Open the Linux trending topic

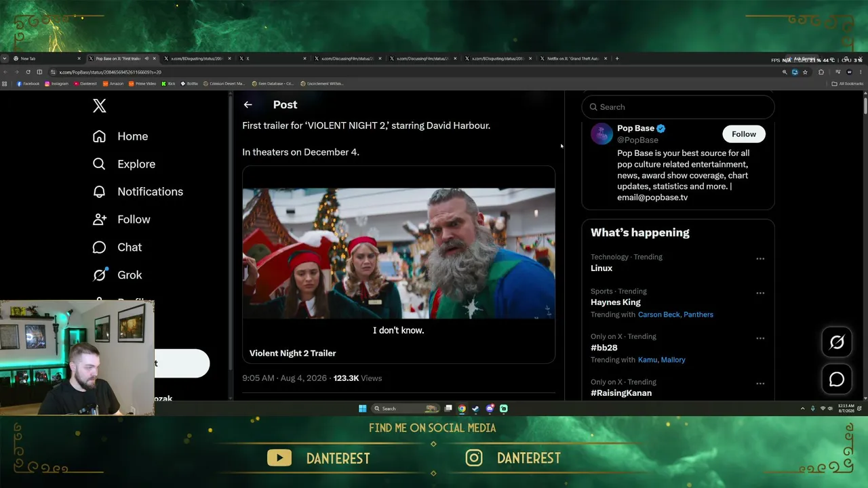pyautogui.click(x=601, y=268)
